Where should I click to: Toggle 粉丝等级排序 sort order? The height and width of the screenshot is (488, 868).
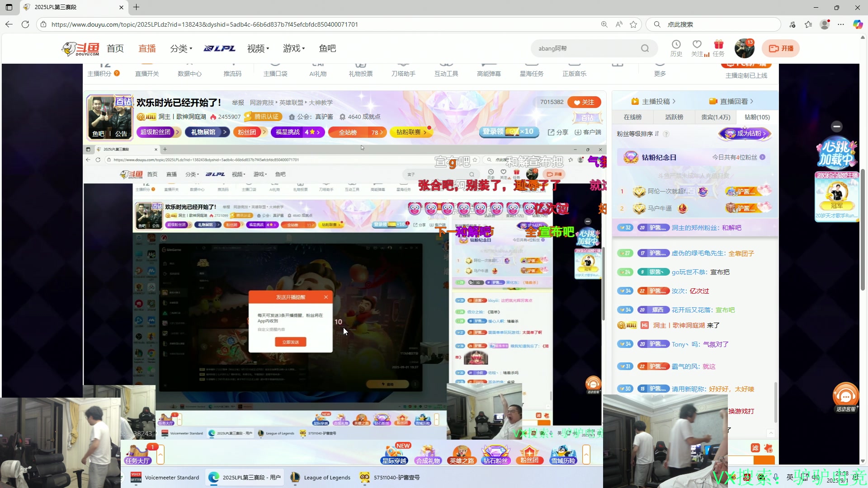coord(638,134)
